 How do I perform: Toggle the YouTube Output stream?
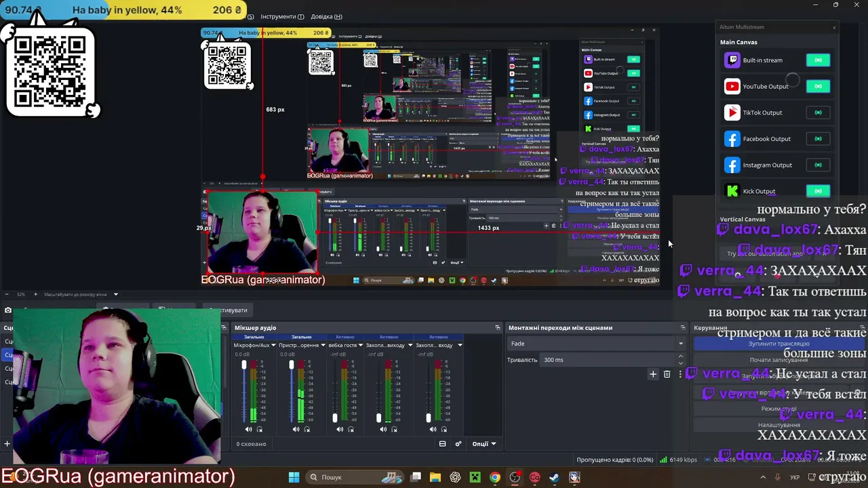818,86
